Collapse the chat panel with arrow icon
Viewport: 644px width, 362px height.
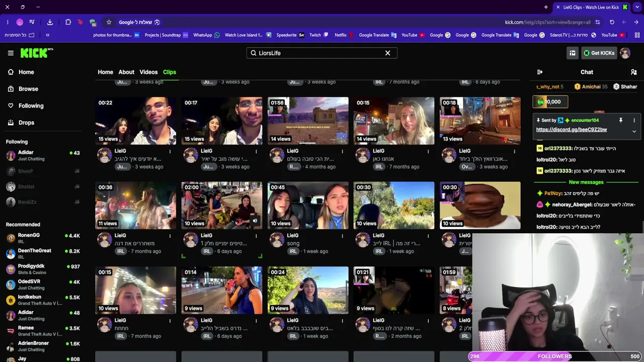click(540, 72)
